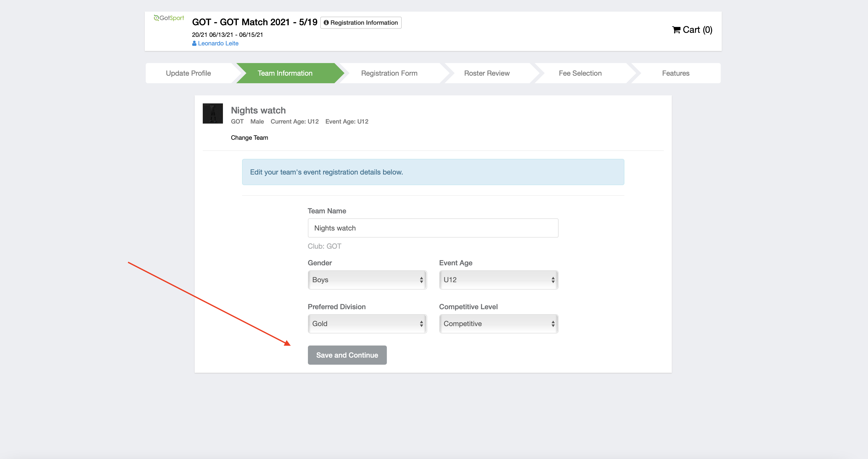868x459 pixels.
Task: Click the Nights watch team heading
Action: [x=258, y=110]
